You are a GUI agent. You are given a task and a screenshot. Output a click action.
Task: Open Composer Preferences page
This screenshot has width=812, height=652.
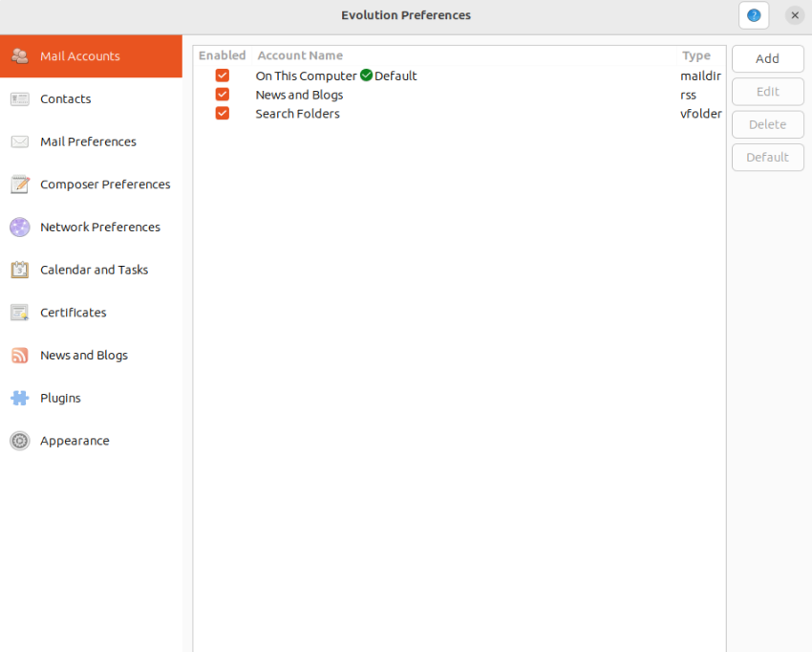point(91,185)
